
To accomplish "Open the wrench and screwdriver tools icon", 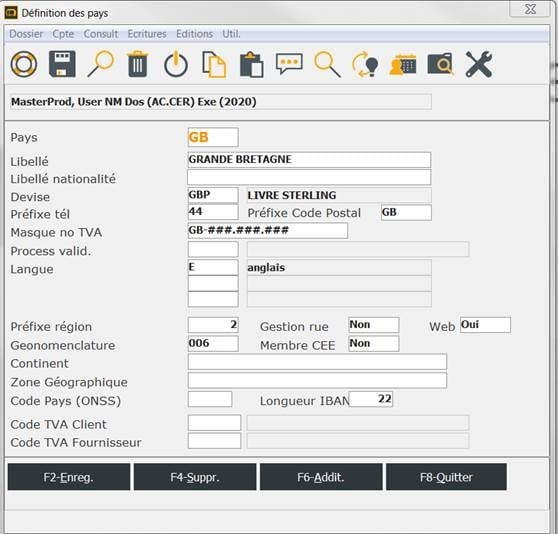I will (x=479, y=64).
